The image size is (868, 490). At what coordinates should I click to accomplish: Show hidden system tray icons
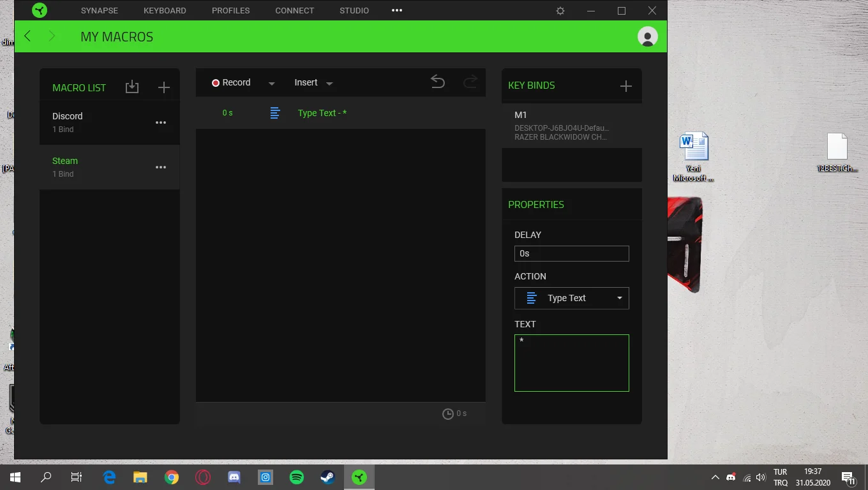click(715, 477)
